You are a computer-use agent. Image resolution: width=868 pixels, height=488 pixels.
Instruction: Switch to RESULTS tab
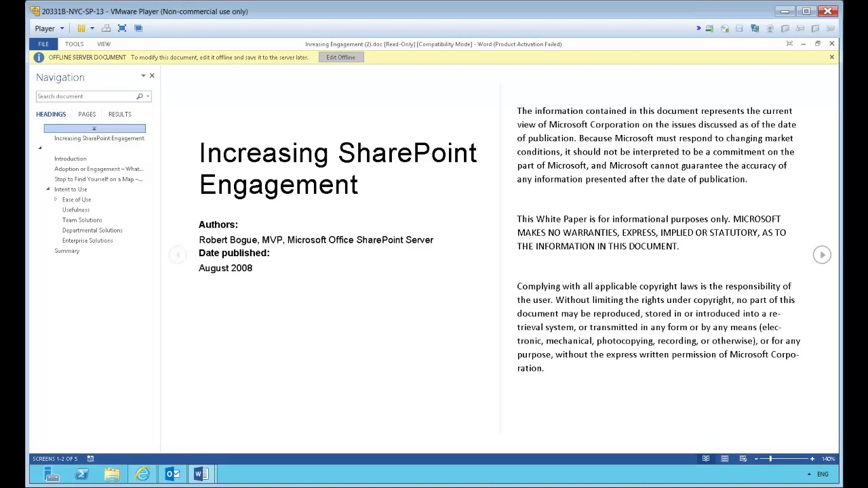(x=120, y=115)
